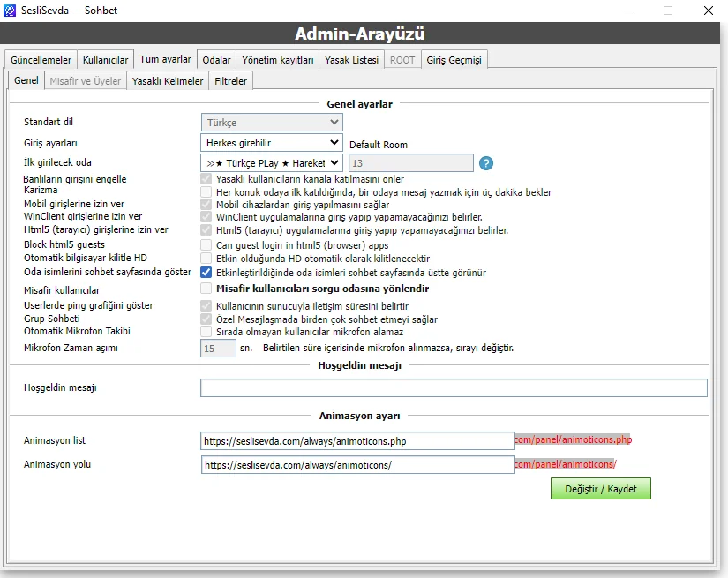Switch to the Filtreler sub-tab
Screen dimensions: 728x578
point(230,81)
